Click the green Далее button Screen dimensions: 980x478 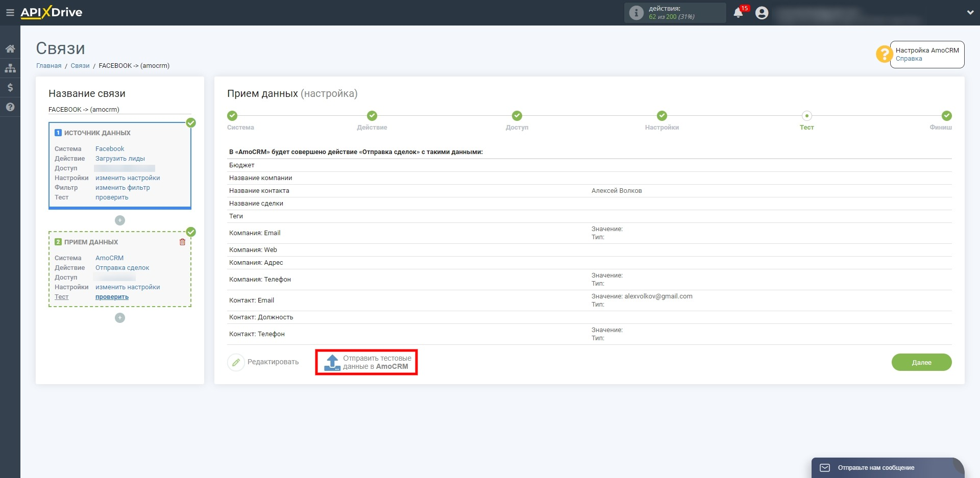click(921, 362)
